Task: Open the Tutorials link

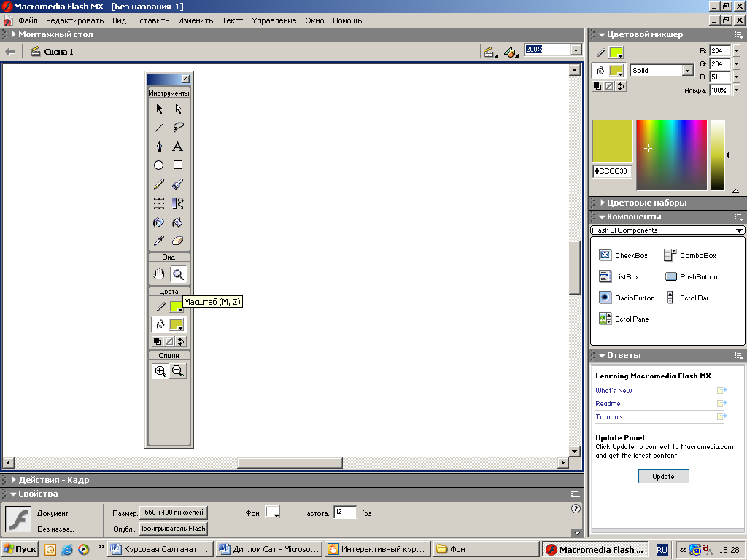Action: pos(609,417)
